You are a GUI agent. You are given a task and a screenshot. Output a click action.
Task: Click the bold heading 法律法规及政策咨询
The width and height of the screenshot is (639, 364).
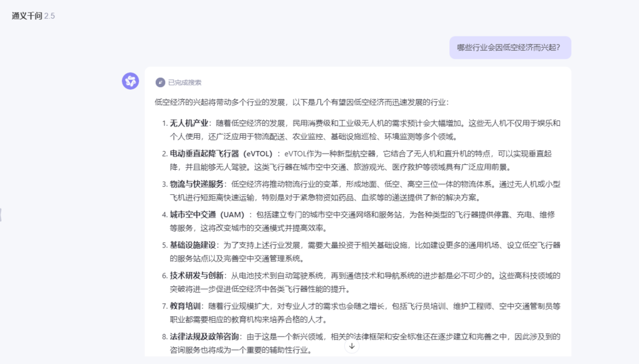coord(204,337)
